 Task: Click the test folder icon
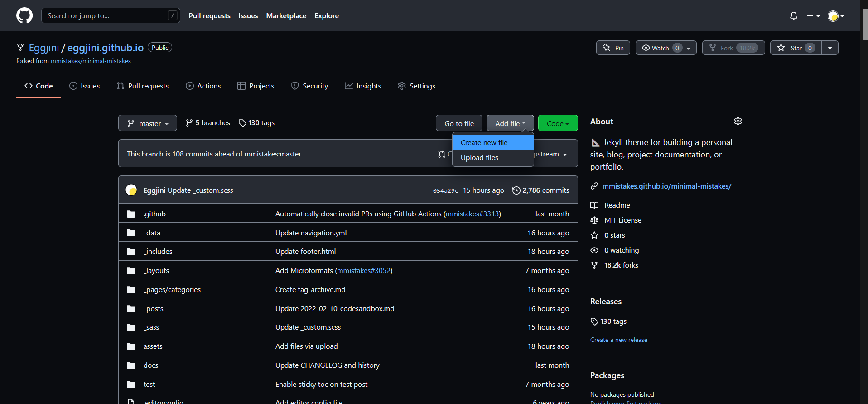tap(131, 385)
